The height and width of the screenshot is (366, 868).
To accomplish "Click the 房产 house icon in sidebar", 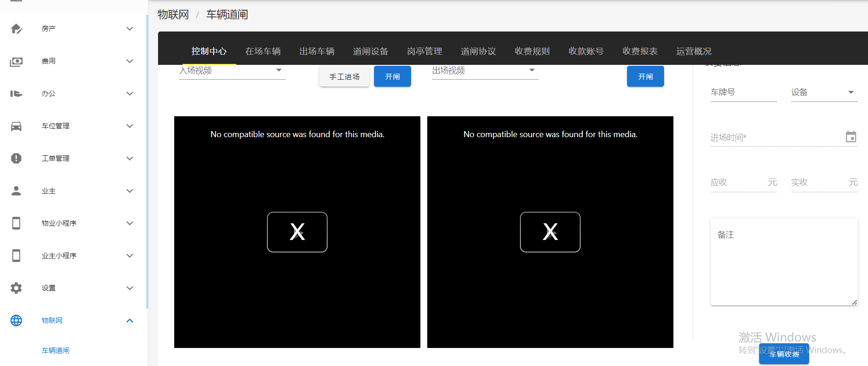I will pyautogui.click(x=16, y=29).
